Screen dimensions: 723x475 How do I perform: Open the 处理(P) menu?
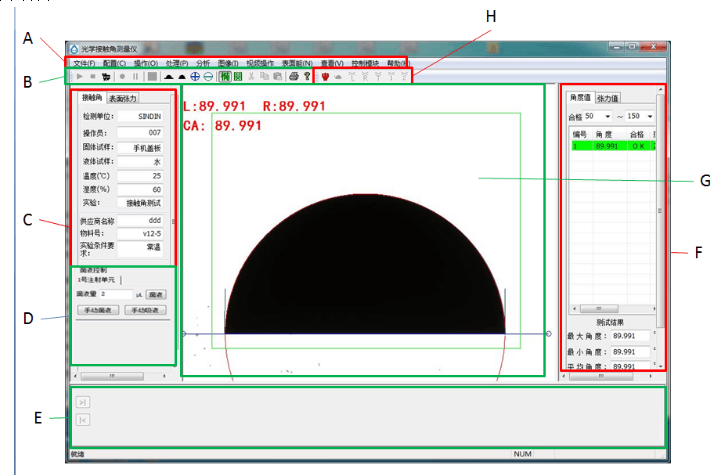click(x=177, y=63)
